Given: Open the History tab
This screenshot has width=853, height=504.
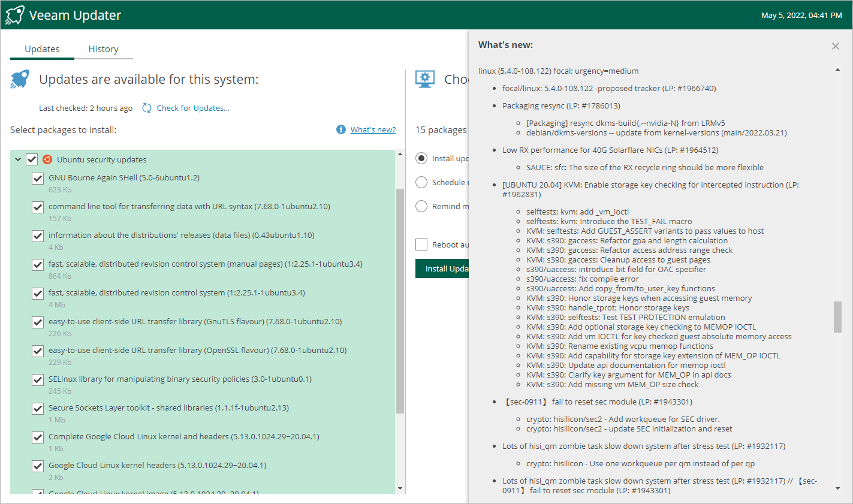Looking at the screenshot, I should point(104,49).
